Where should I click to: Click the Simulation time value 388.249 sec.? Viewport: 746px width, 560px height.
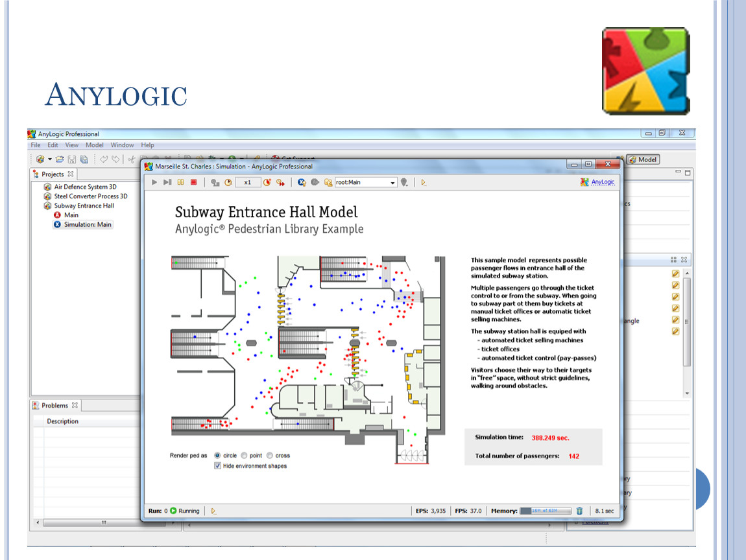pyautogui.click(x=551, y=438)
